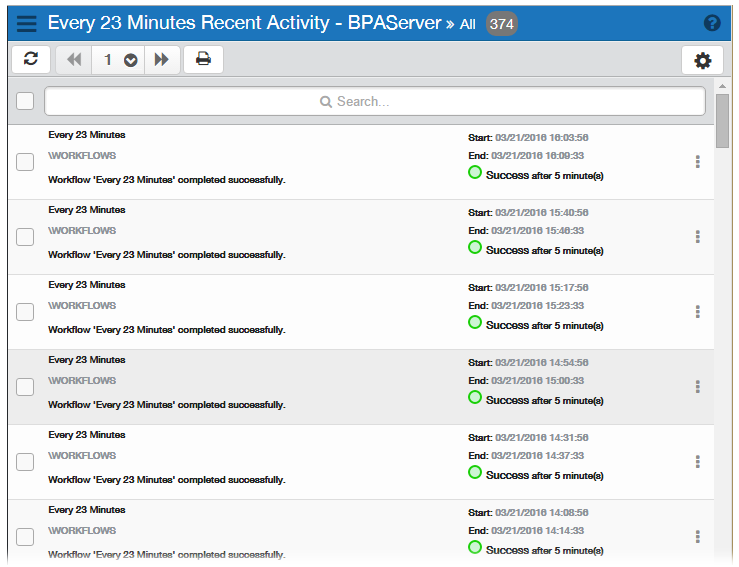Expand the page number dropdown

coord(130,61)
